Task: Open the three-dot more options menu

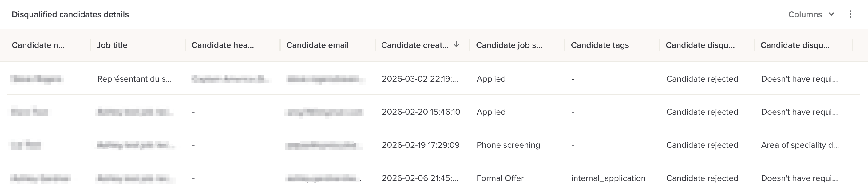Action: click(x=850, y=14)
